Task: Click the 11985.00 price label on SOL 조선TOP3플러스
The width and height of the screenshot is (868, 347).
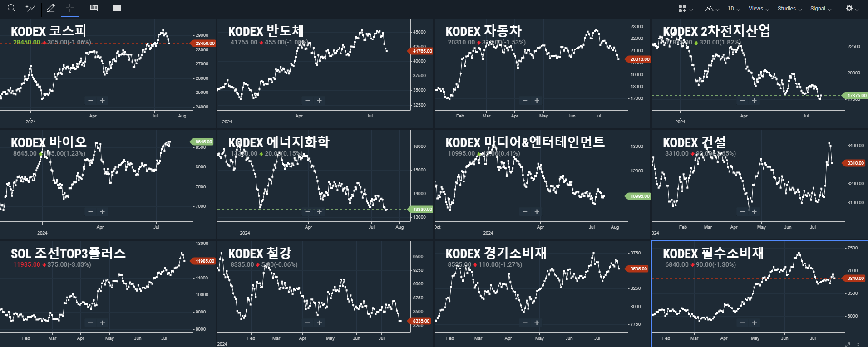Action: (204, 261)
